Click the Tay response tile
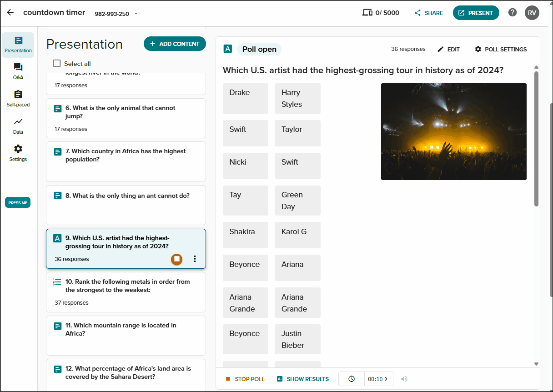This screenshot has width=553, height=392. [x=246, y=201]
